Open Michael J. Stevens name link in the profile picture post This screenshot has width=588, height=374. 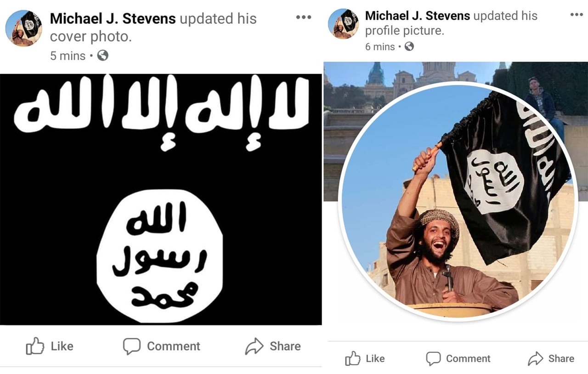(x=418, y=16)
